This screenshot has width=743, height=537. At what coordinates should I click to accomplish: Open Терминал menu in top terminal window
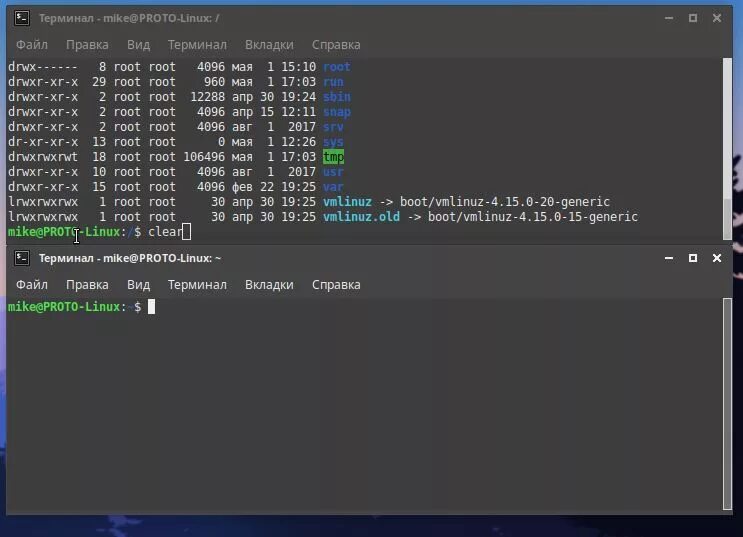pyautogui.click(x=197, y=45)
